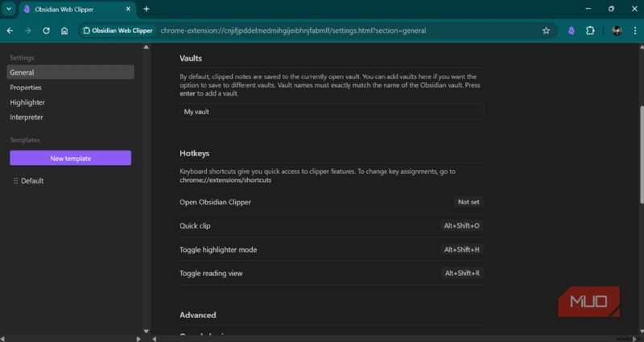The height and width of the screenshot is (342, 644).
Task: Click the sidebar horizontal scroll left arrow
Action: click(x=3, y=339)
